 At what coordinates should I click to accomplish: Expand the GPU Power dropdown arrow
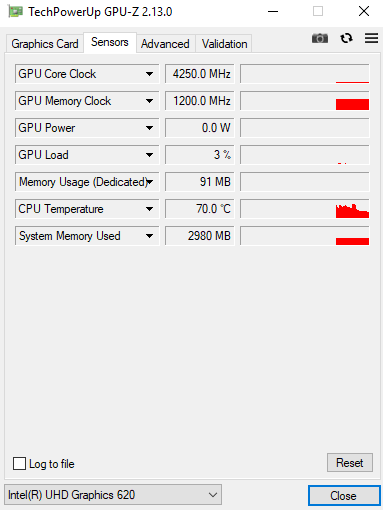(149, 128)
